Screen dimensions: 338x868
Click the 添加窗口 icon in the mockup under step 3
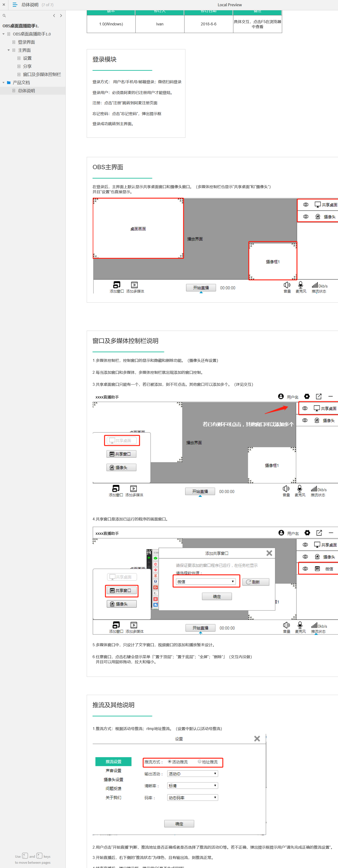pyautogui.click(x=116, y=488)
